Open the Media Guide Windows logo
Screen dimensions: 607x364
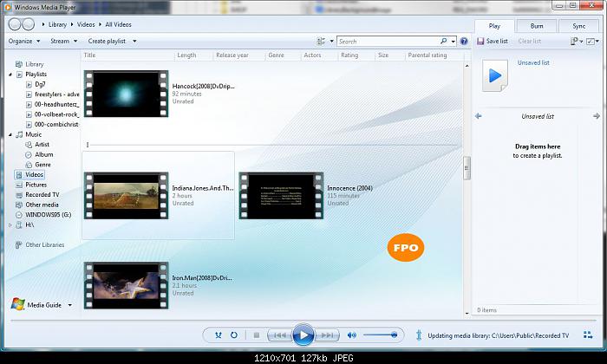tap(18, 304)
